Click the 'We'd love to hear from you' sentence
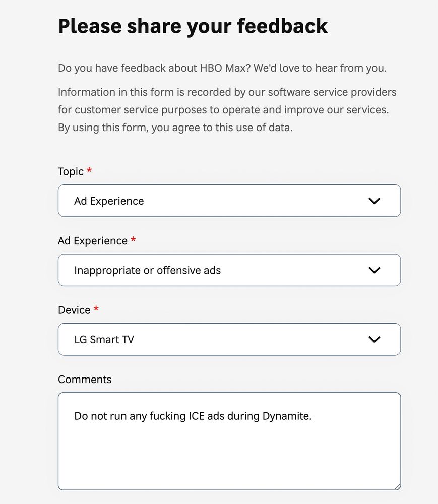This screenshot has width=438, height=504. point(320,68)
